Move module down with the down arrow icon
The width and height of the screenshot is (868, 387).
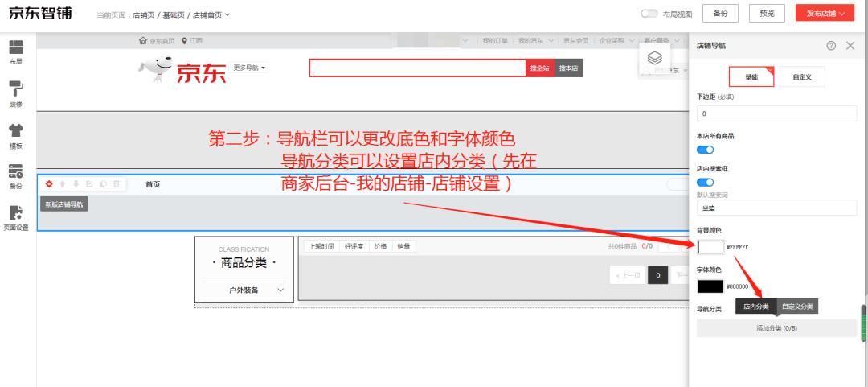click(76, 184)
